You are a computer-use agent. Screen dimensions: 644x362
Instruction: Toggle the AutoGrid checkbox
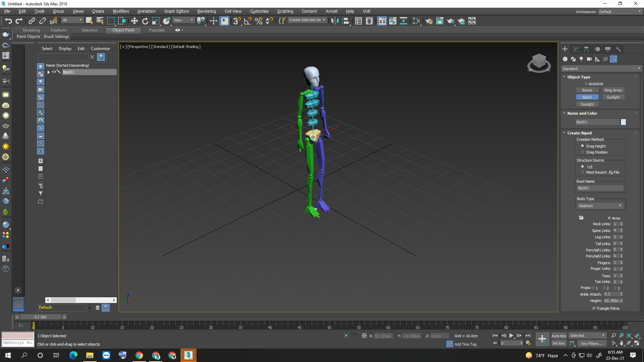click(x=586, y=84)
